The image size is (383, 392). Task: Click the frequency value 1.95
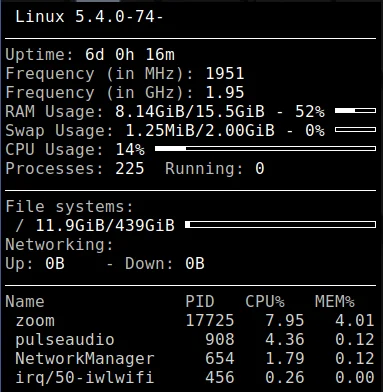tap(225, 93)
